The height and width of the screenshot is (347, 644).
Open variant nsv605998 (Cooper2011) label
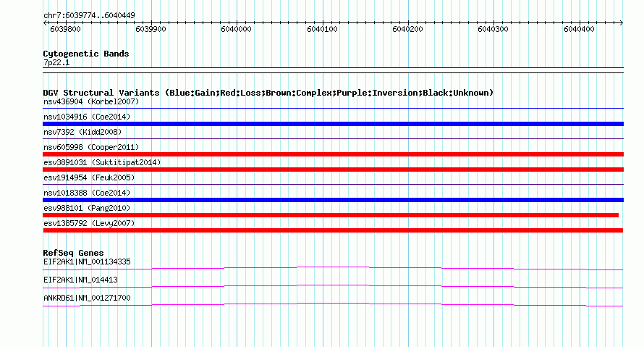pos(91,147)
